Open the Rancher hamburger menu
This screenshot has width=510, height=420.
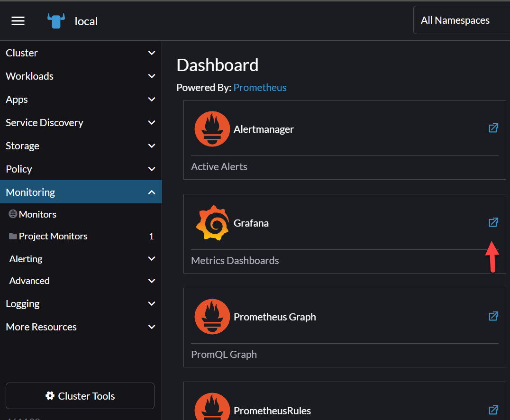click(18, 20)
